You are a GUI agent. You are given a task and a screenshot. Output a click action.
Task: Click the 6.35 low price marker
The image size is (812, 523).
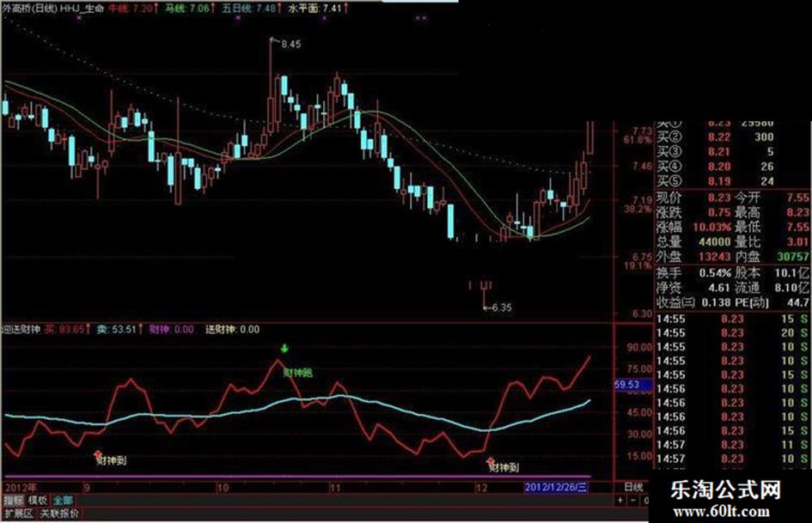[501, 307]
